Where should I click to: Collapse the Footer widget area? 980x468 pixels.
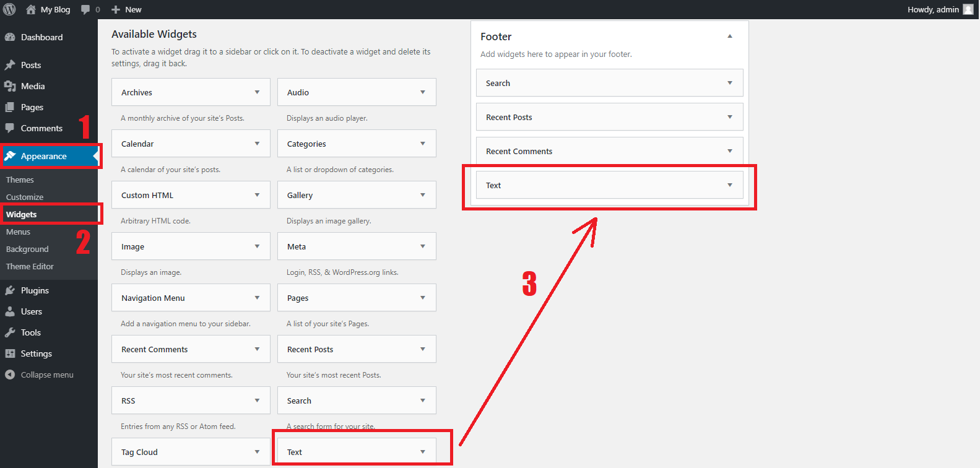[x=730, y=37]
